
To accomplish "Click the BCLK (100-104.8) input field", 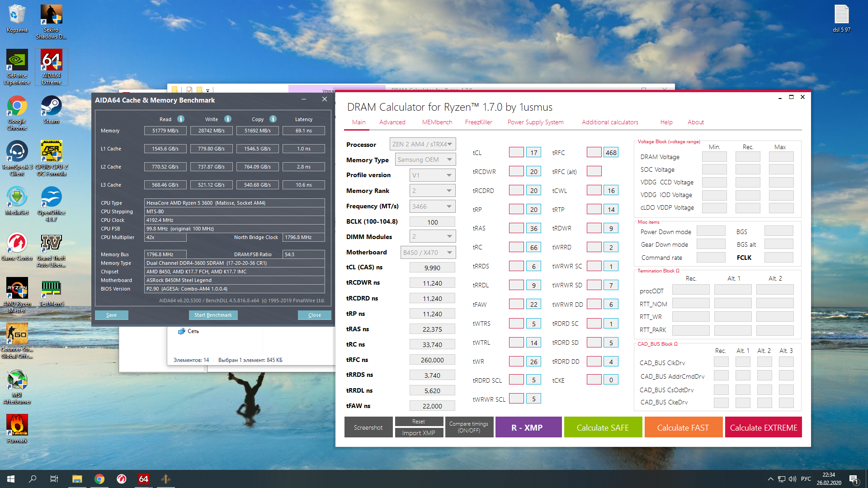I will tap(432, 222).
